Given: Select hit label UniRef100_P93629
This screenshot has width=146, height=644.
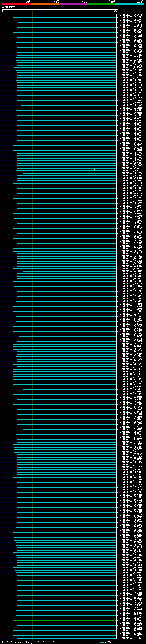Looking at the screenshot, I should tap(131, 65).
